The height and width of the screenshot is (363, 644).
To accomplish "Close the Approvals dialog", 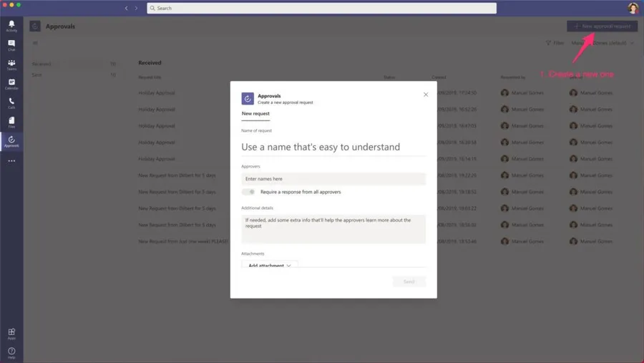I will [426, 95].
